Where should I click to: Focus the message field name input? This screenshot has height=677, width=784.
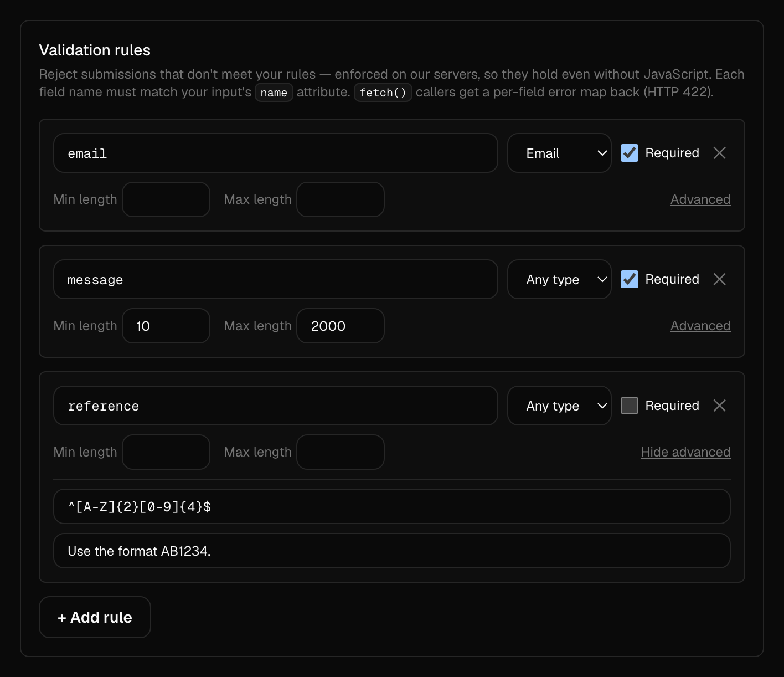coord(276,279)
